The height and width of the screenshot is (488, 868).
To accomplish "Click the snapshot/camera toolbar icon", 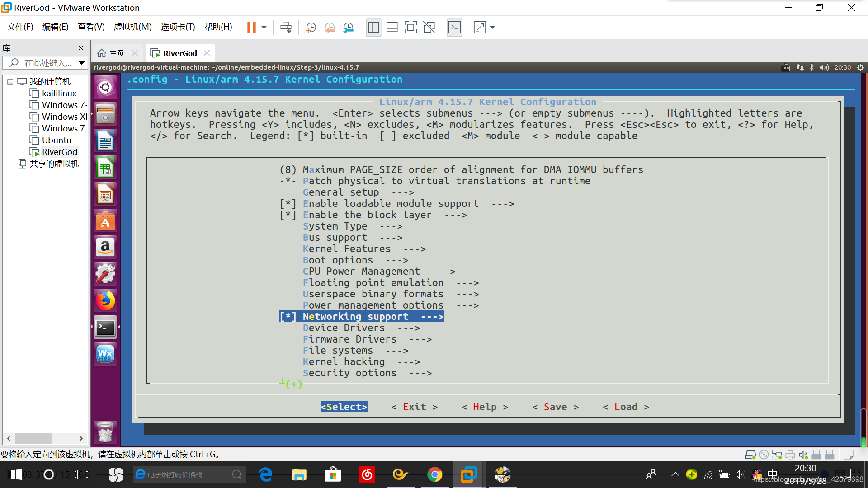I will [311, 28].
